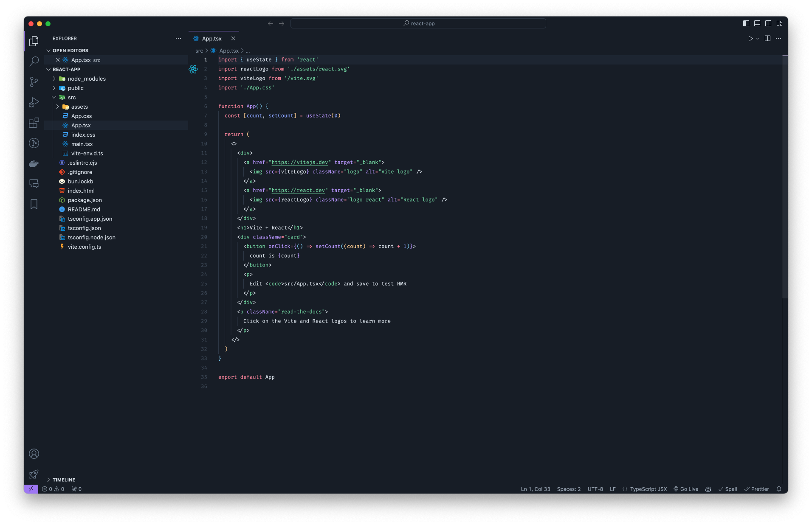Click the remote window indicator in status bar
This screenshot has height=525, width=812.
coord(31,489)
